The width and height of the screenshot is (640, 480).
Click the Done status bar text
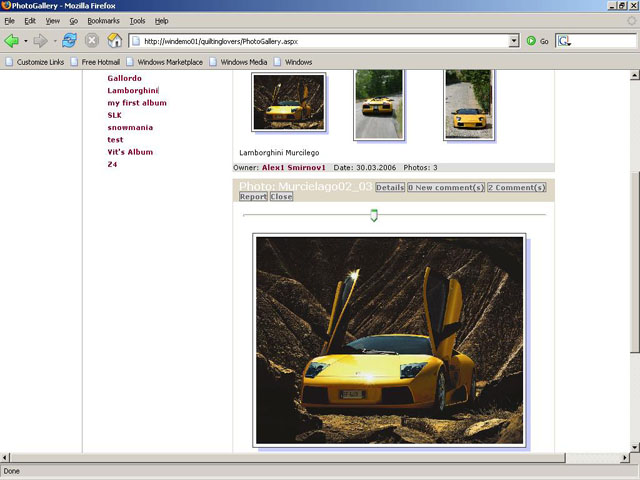pos(11,471)
